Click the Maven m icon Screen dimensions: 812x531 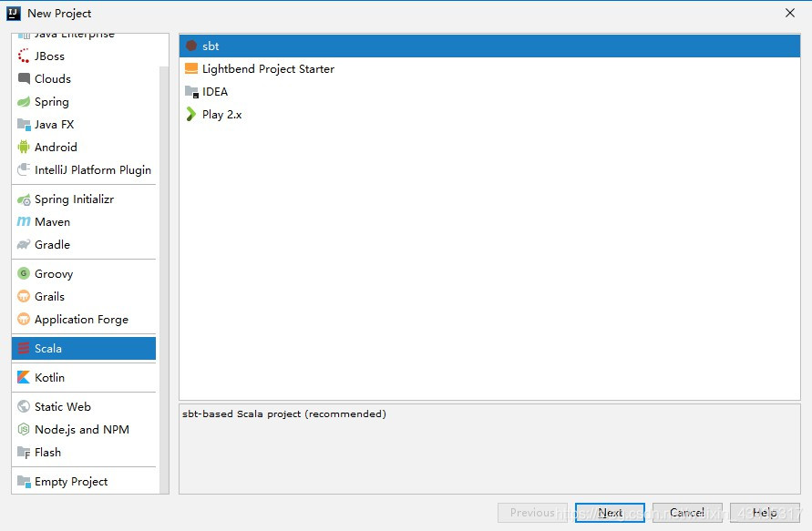pos(24,221)
